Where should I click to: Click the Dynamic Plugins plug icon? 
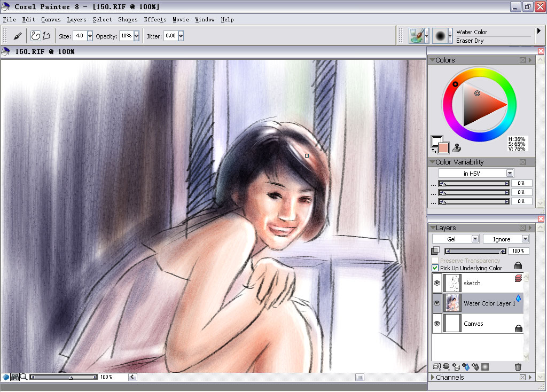click(446, 366)
